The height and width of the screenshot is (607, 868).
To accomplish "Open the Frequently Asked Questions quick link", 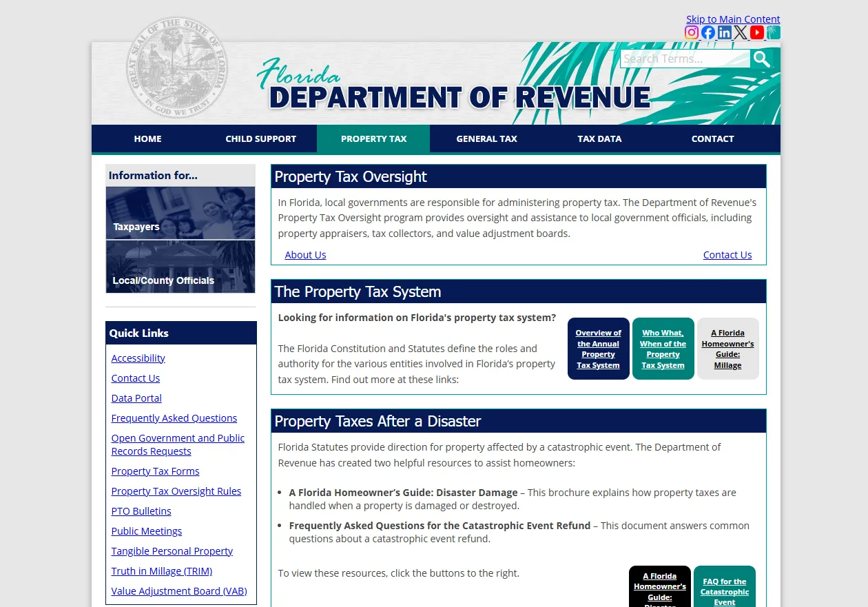I will click(174, 418).
